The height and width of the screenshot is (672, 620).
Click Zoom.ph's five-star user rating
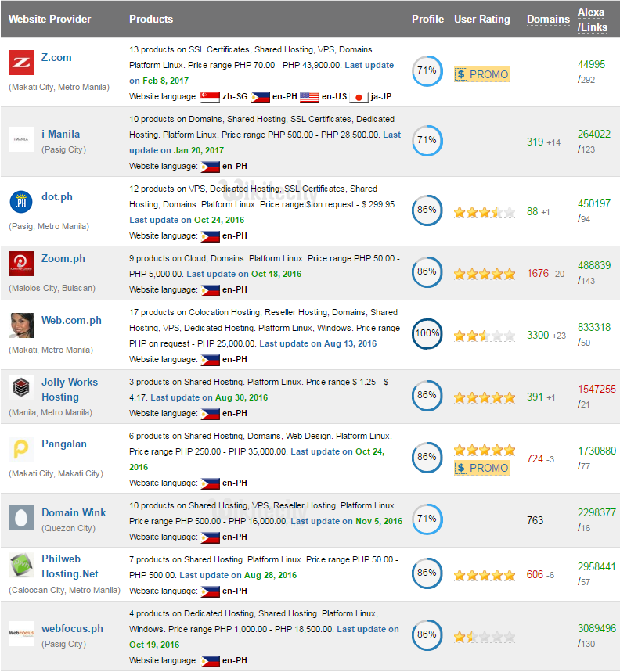point(484,274)
